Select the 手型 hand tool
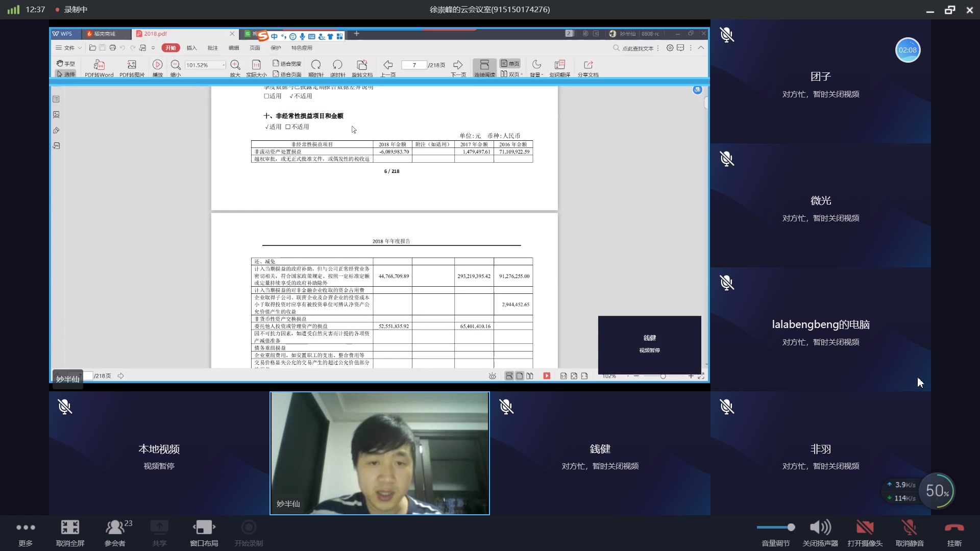This screenshot has width=980, height=551. (x=65, y=63)
